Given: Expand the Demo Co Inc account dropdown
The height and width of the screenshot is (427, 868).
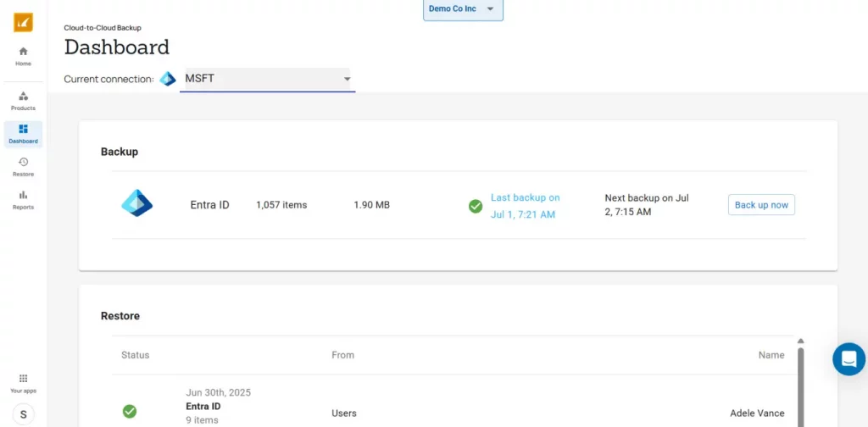Looking at the screenshot, I should point(463,9).
